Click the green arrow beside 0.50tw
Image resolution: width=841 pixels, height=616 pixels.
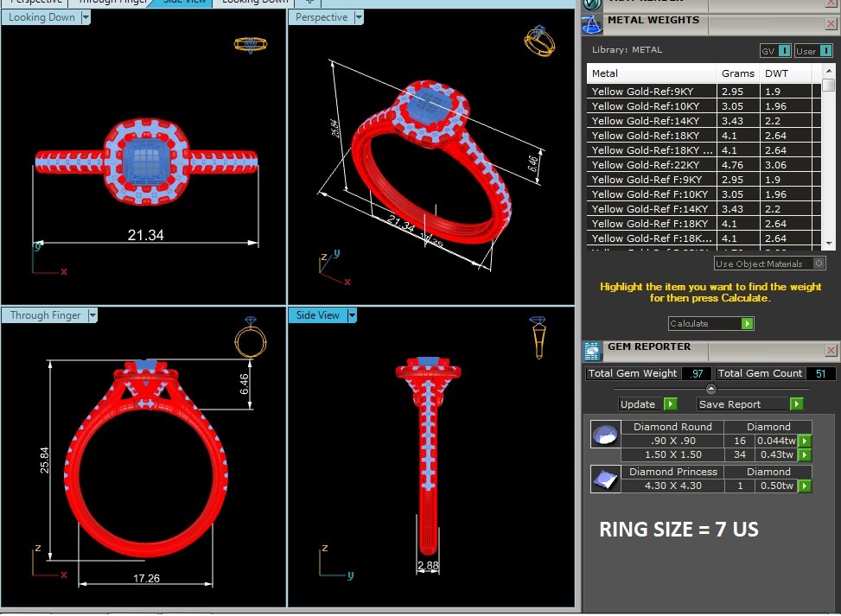[805, 486]
